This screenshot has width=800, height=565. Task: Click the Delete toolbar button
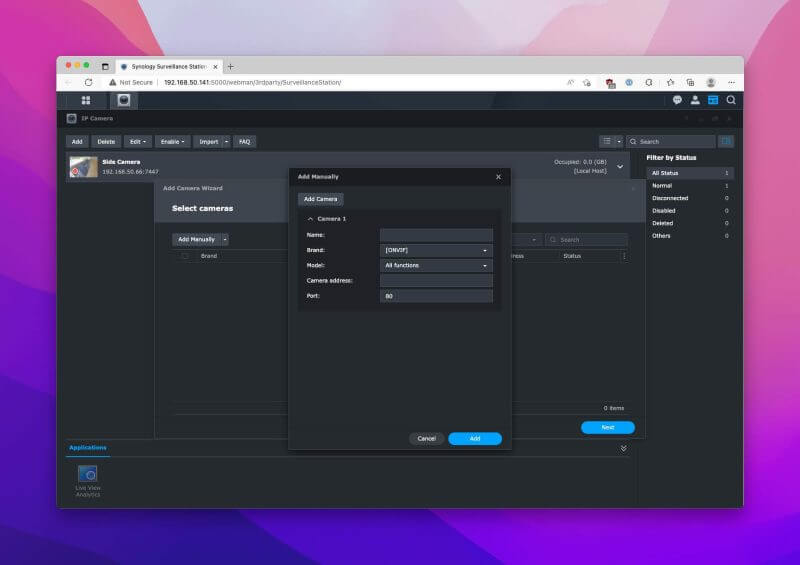[106, 141]
